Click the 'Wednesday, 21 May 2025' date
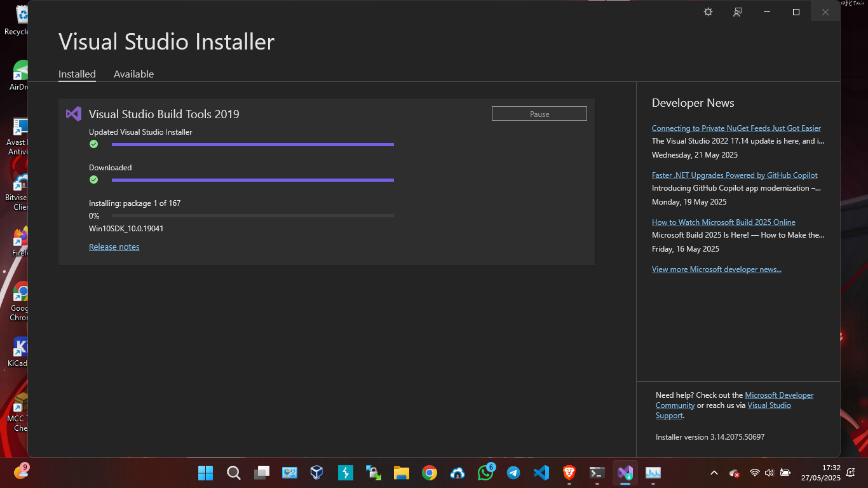This screenshot has width=868, height=488. (695, 155)
